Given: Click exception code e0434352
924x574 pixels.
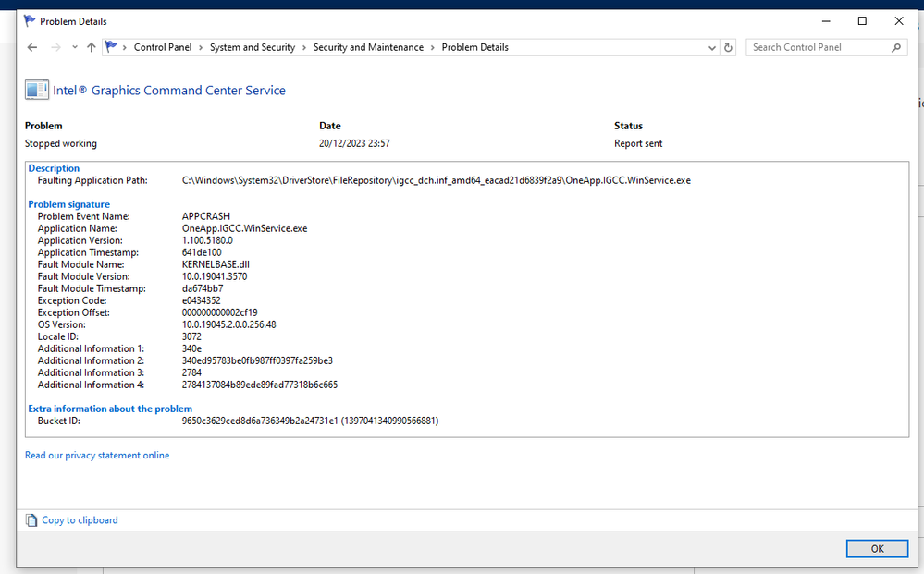Looking at the screenshot, I should tap(201, 300).
